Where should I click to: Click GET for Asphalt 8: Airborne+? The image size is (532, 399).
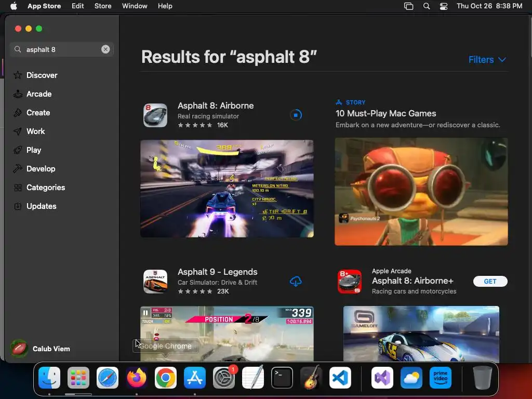coord(490,281)
